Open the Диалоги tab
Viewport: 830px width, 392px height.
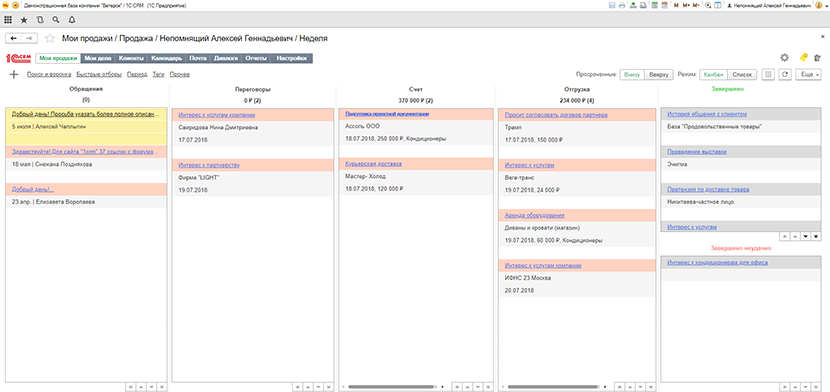(x=226, y=58)
